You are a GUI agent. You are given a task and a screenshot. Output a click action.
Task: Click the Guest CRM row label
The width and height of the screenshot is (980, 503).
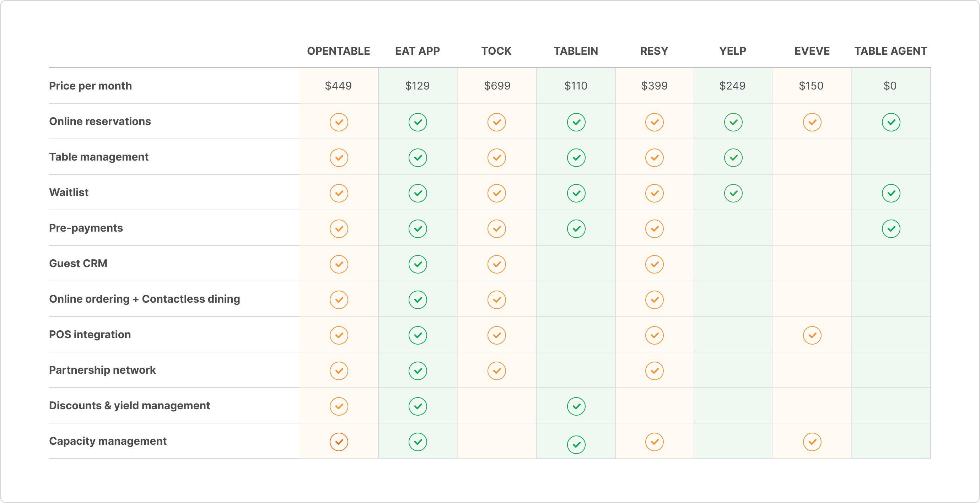[x=78, y=264]
